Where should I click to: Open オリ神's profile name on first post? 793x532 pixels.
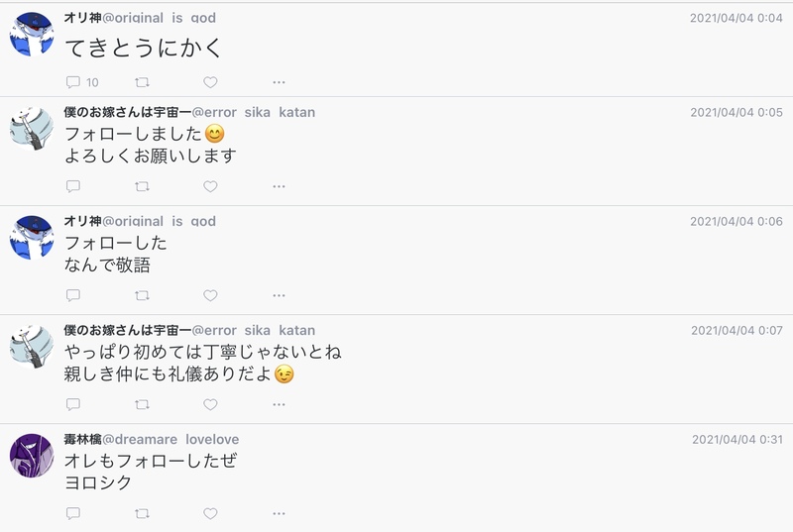82,18
